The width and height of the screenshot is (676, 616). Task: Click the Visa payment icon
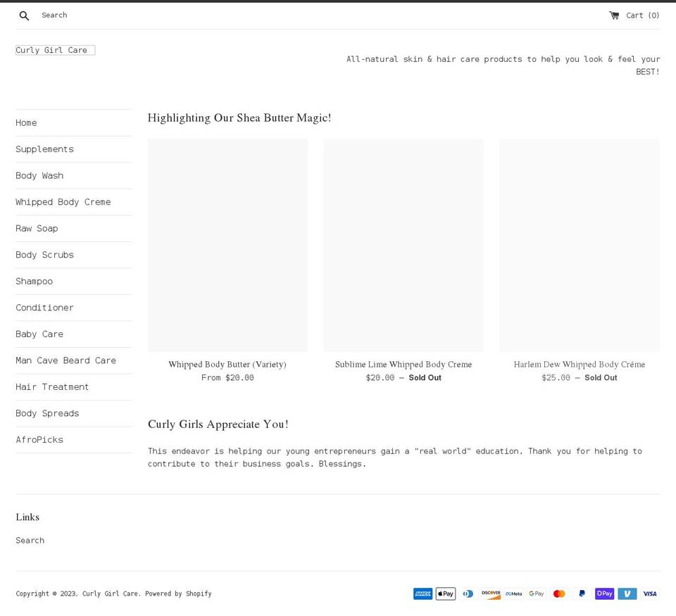650,593
